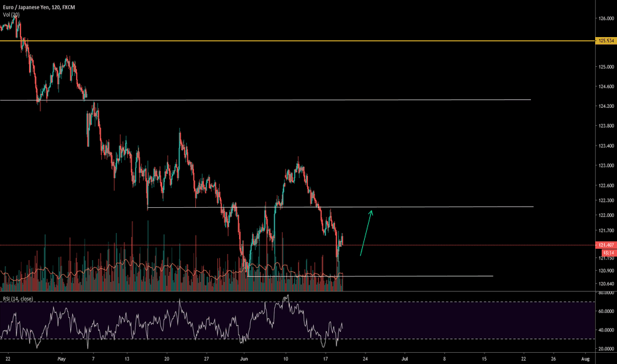Click the 124.600 price axis label

(x=606, y=86)
